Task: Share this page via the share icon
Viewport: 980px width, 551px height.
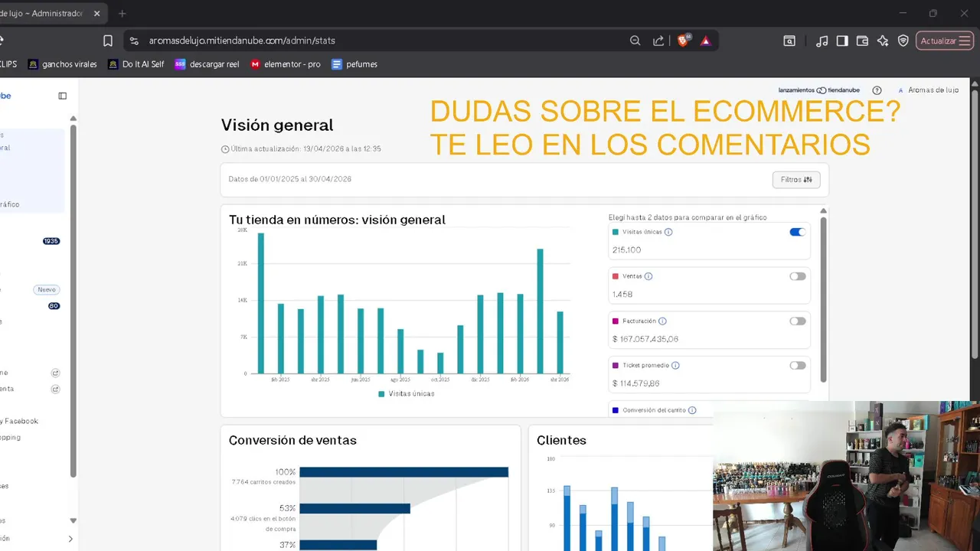Action: (658, 41)
